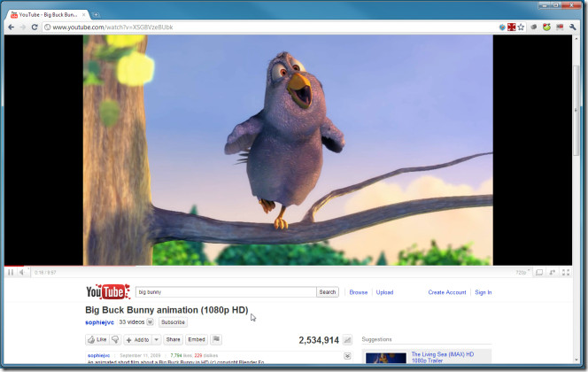Click the Share button
The image size is (588, 372).
click(173, 340)
